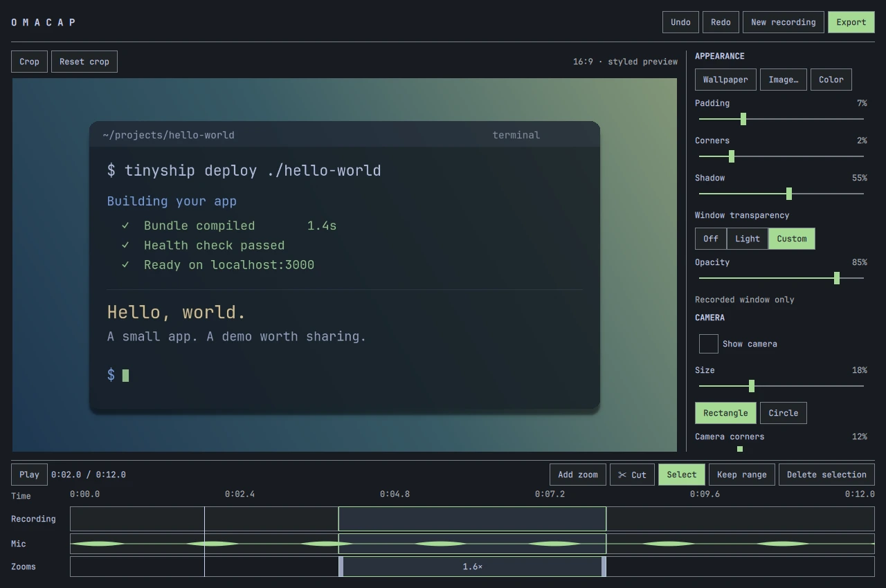886x588 pixels.
Task: Click left handle of 1.6× zoom segment
Action: [341, 567]
